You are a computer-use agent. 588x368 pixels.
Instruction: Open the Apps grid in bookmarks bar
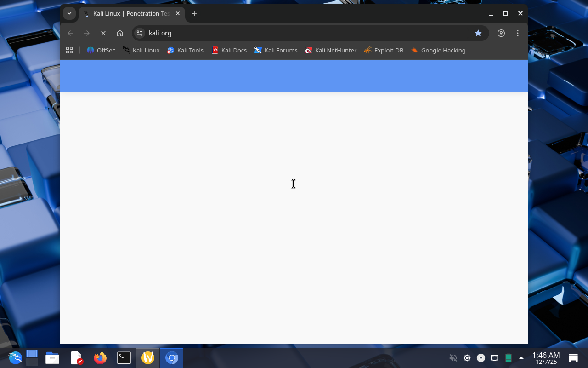click(69, 50)
